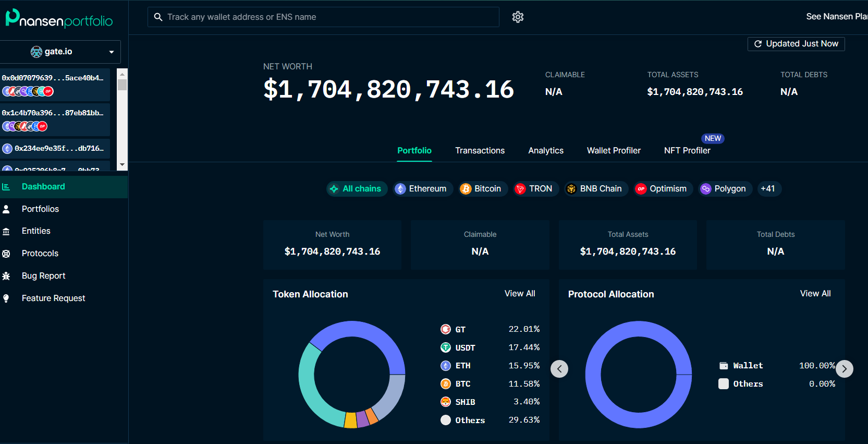The height and width of the screenshot is (444, 868).
Task: Open the NFT Profiler tab
Action: (x=687, y=151)
